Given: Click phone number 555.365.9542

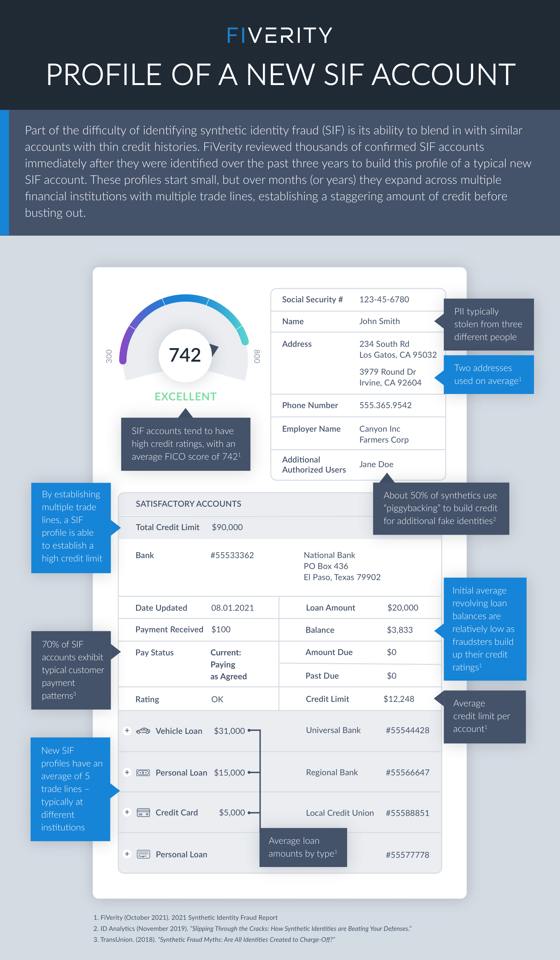Looking at the screenshot, I should [x=385, y=405].
